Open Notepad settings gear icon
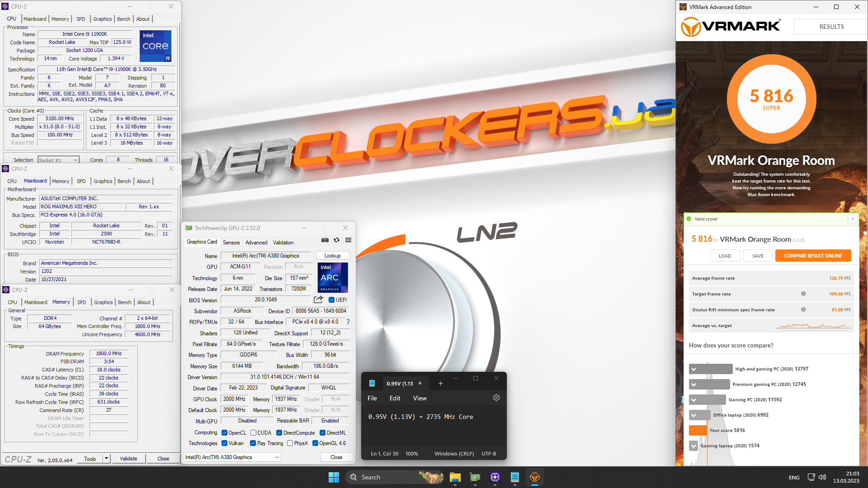The height and width of the screenshot is (488, 868). point(496,398)
